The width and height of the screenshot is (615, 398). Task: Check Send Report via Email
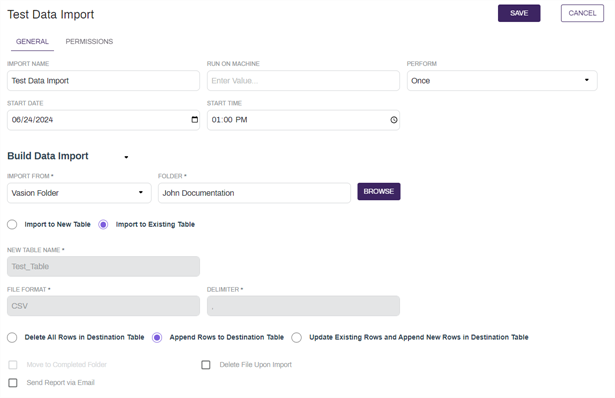13,383
